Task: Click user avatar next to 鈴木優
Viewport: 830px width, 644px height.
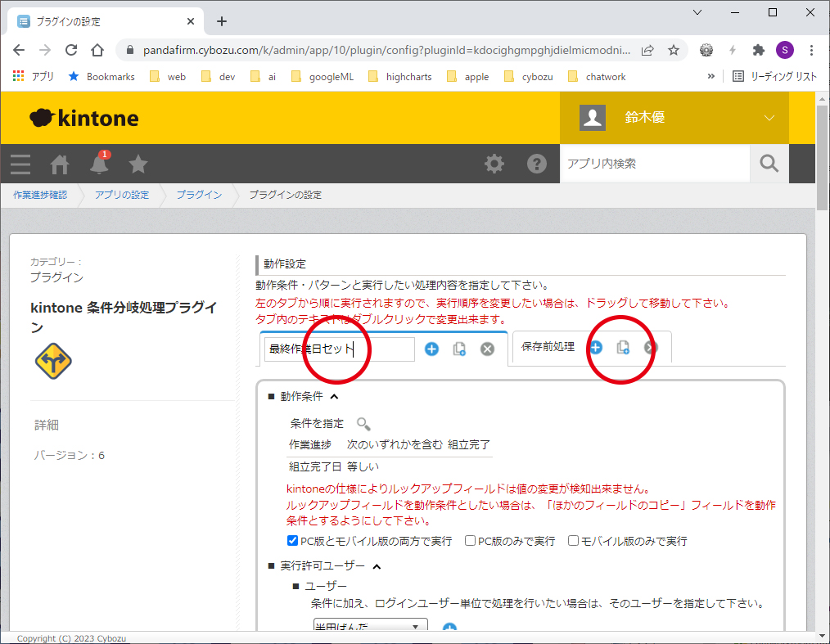Action: tap(593, 118)
